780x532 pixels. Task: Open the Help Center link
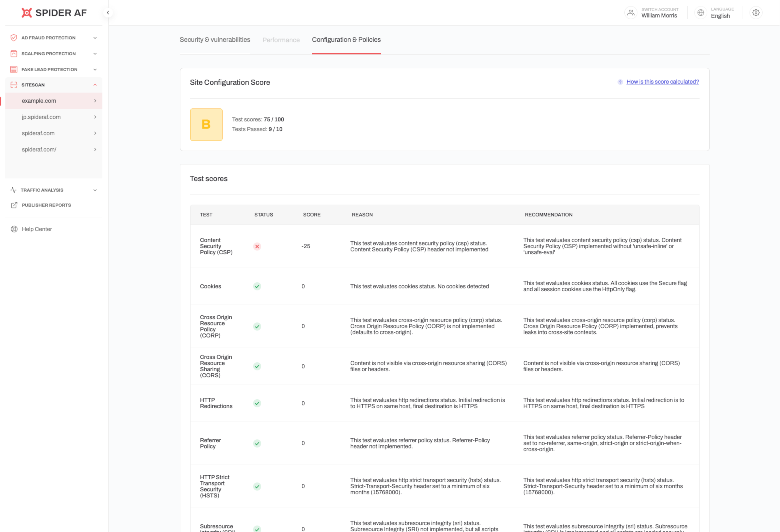click(x=37, y=229)
